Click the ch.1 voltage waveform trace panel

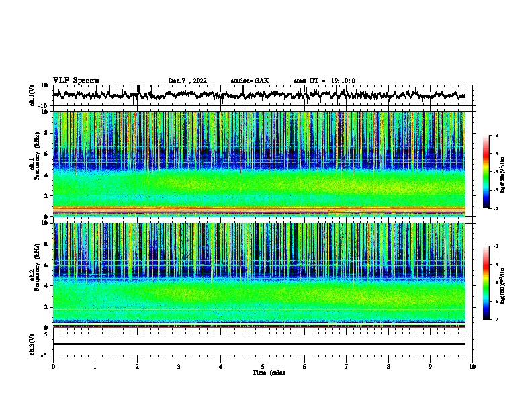pyautogui.click(x=262, y=95)
